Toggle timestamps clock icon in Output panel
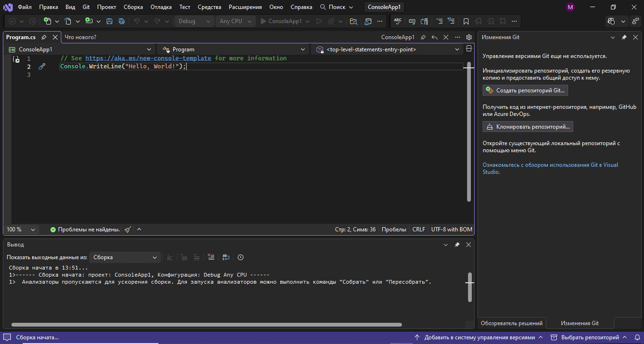Viewport: 644px width, 344px height. coord(241,257)
